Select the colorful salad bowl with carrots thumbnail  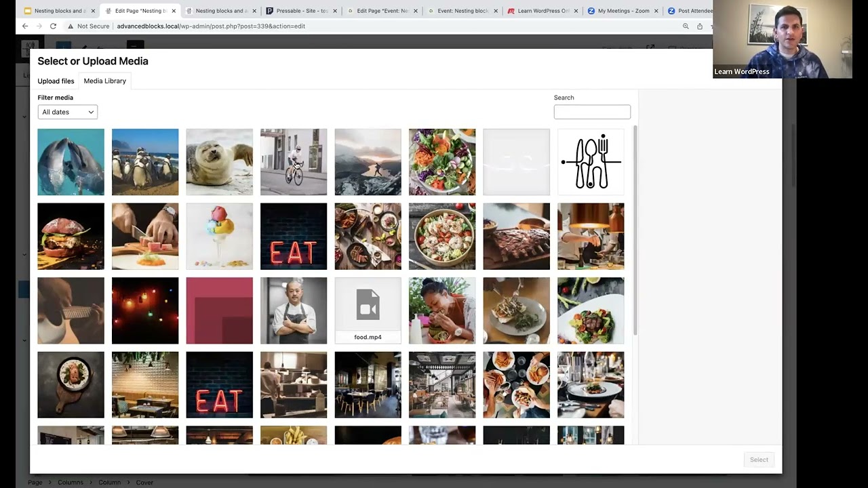442,162
